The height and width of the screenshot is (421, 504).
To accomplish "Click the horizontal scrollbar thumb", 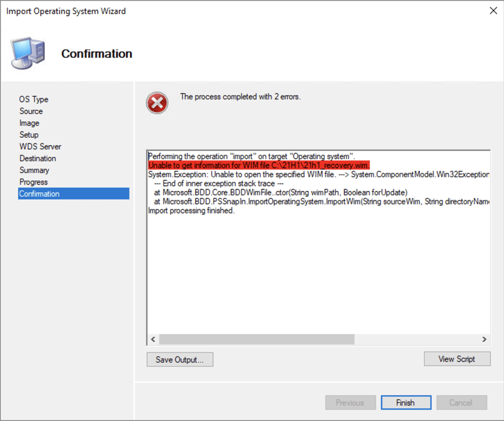I will coord(256,339).
